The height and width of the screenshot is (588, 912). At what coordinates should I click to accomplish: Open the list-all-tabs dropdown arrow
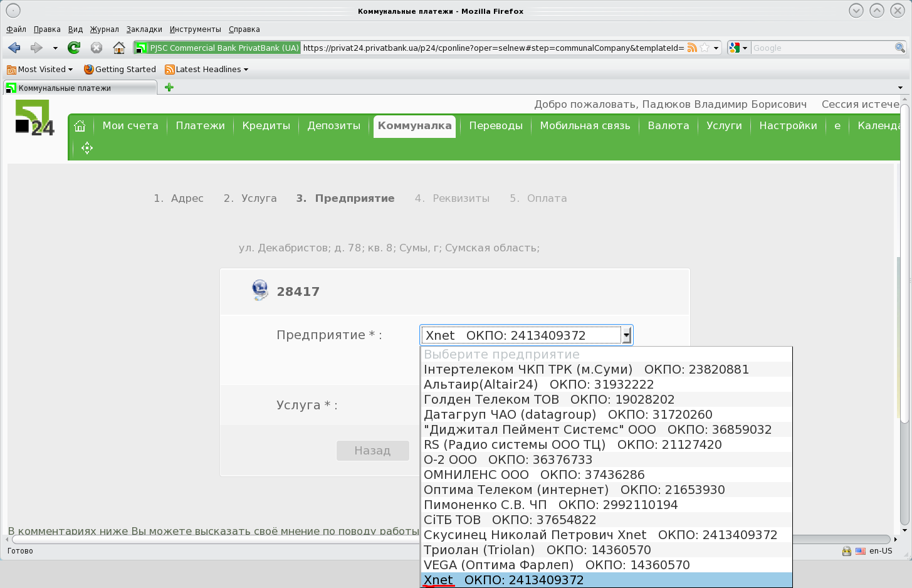point(901,88)
